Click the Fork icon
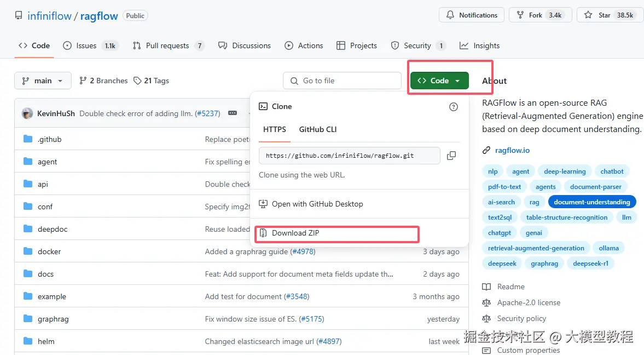 click(x=520, y=15)
